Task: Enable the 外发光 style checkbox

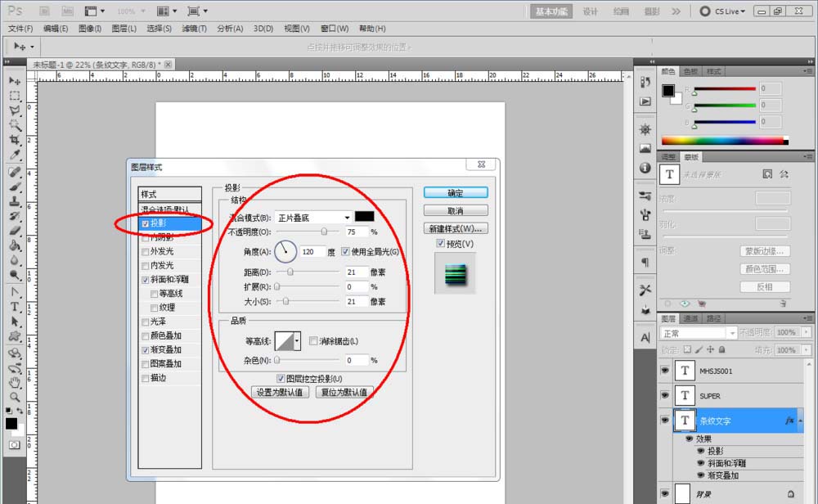Action: tap(146, 251)
